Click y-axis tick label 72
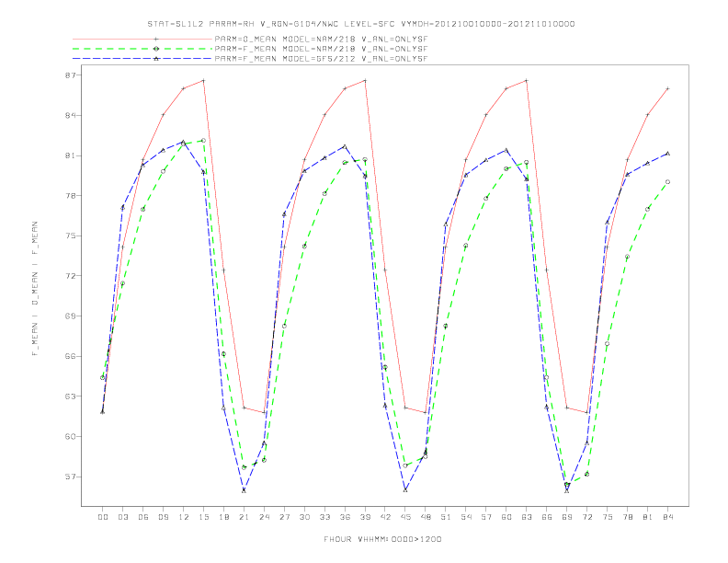Image resolution: width=728 pixels, height=563 pixels. coord(70,276)
